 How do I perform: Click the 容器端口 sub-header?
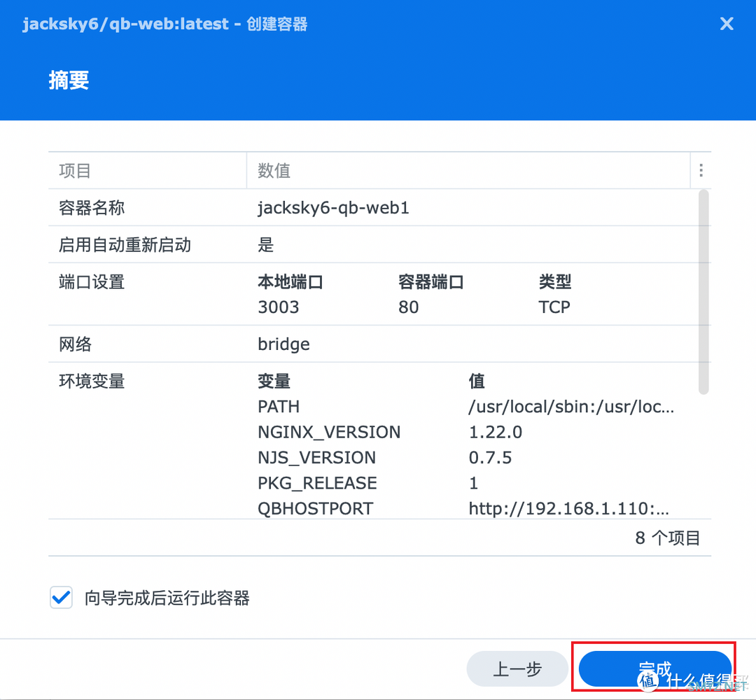pyautogui.click(x=431, y=282)
